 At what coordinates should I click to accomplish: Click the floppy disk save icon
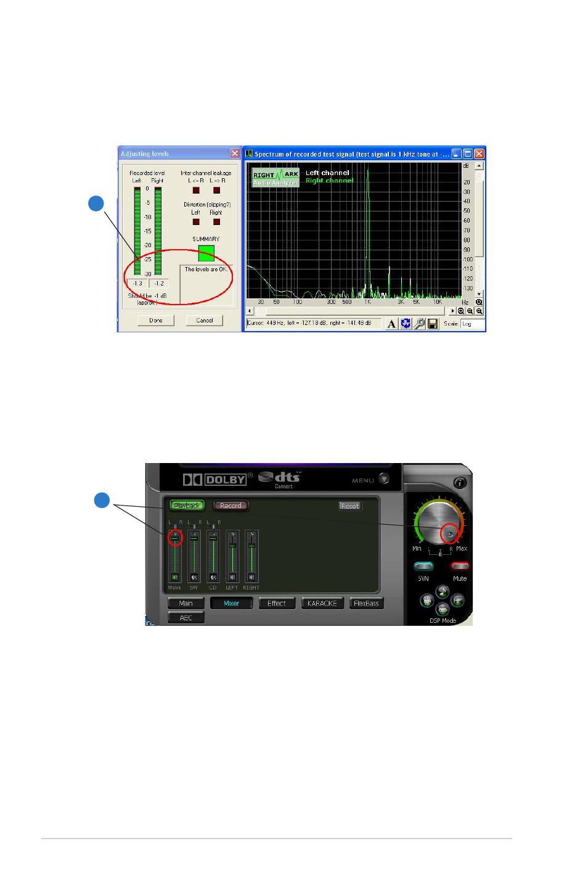433,324
